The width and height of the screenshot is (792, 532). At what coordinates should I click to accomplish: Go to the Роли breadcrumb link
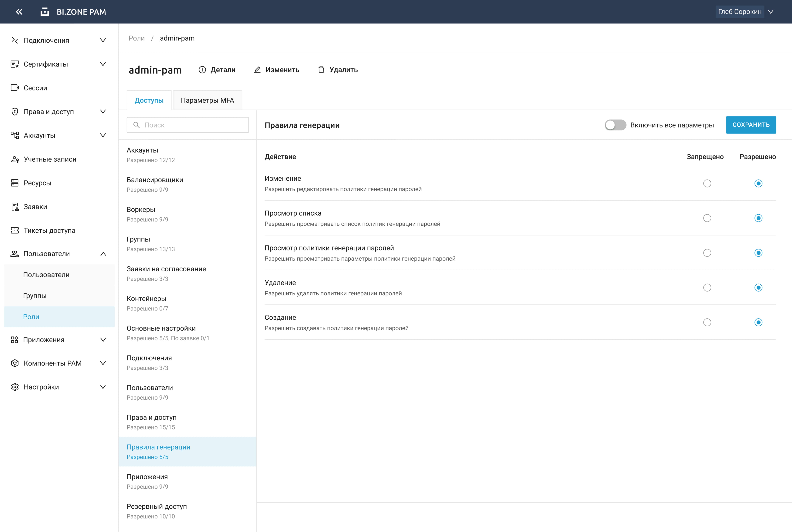(x=136, y=38)
